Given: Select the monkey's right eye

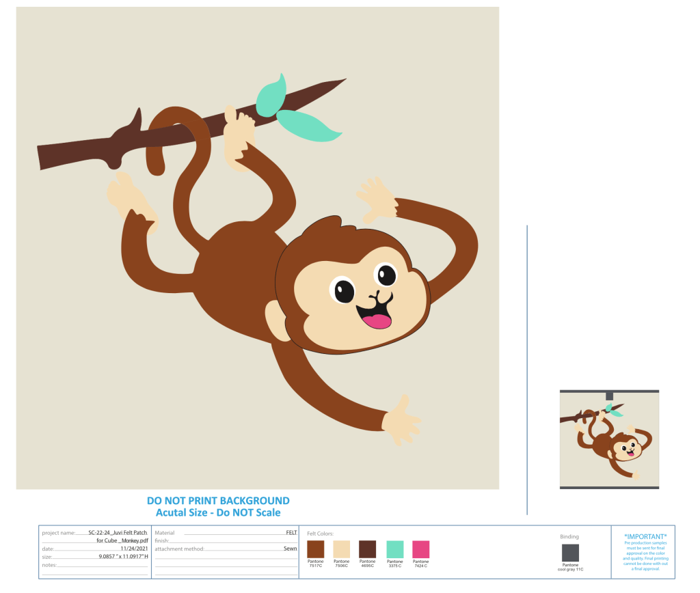Looking at the screenshot, I should pos(386,275).
